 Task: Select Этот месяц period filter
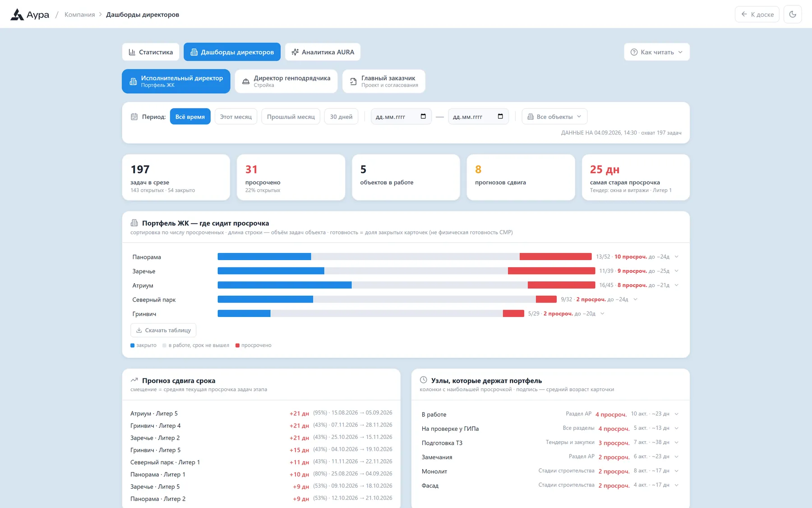click(x=236, y=117)
